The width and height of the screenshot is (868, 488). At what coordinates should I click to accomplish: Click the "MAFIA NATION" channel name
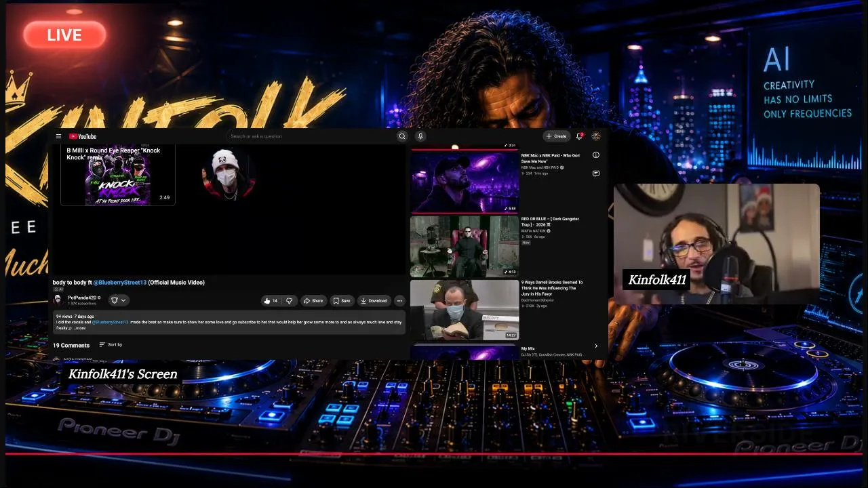534,231
